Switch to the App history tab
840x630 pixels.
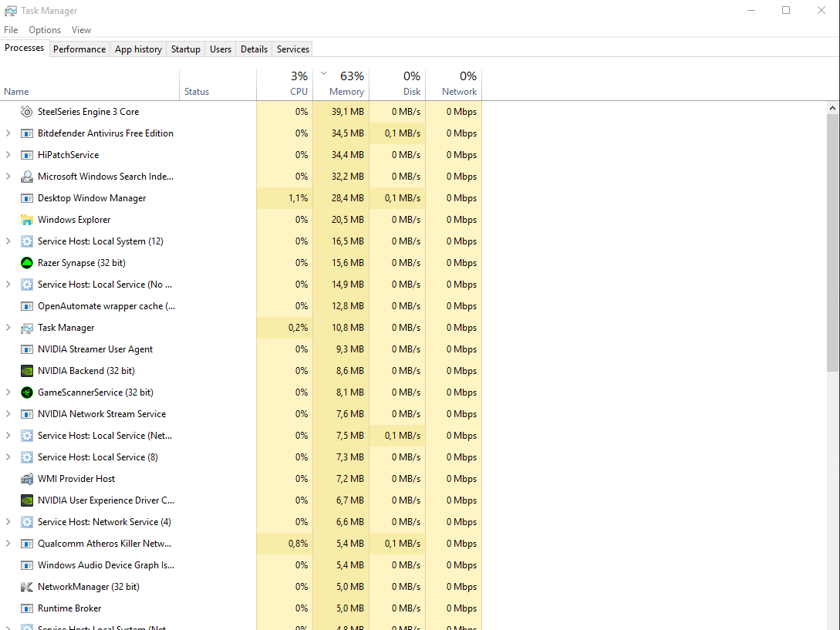point(138,49)
